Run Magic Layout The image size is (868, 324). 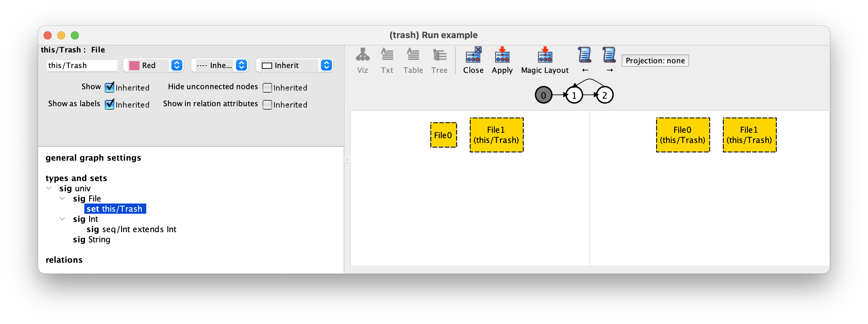[x=545, y=61]
